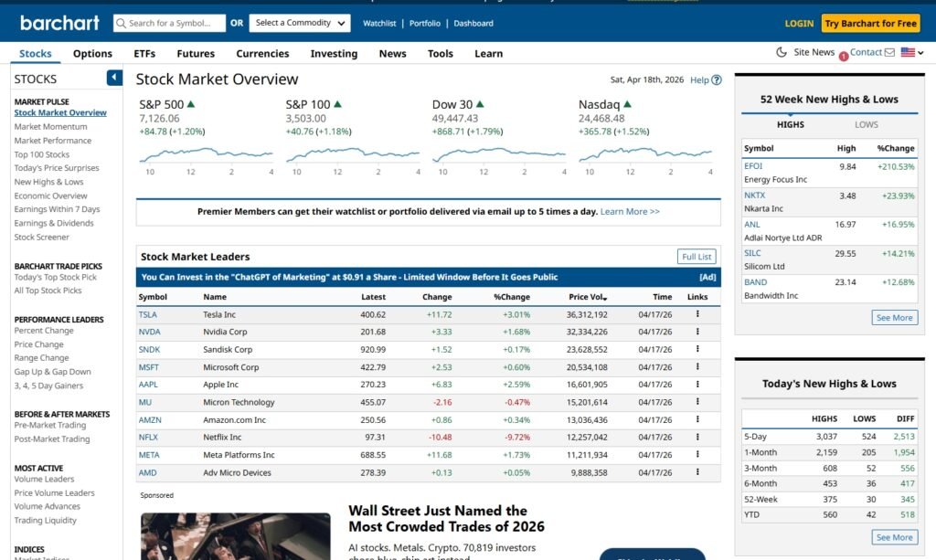
Task: Click the S&P 100 intraday chart
Action: [353, 155]
